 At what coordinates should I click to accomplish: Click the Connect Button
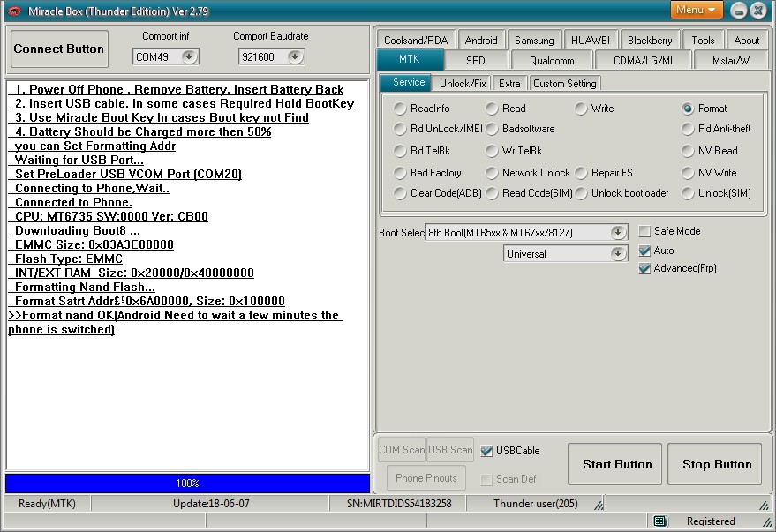(x=59, y=49)
